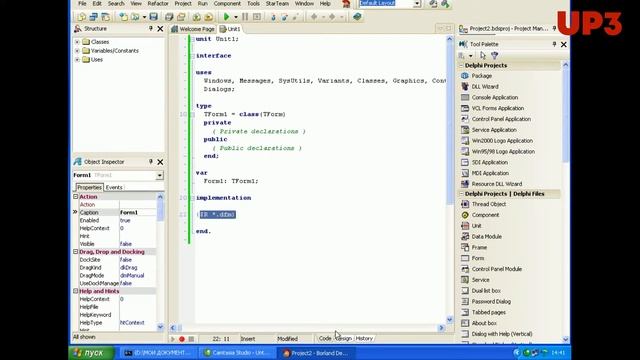Click the DragMode value dmManual
The height and width of the screenshot is (360, 640).
click(138, 276)
